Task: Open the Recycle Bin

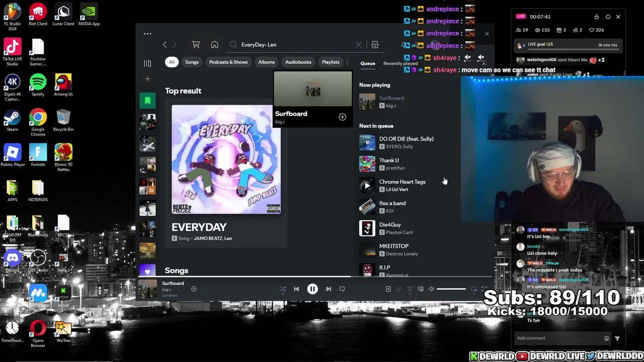Action: [x=63, y=121]
